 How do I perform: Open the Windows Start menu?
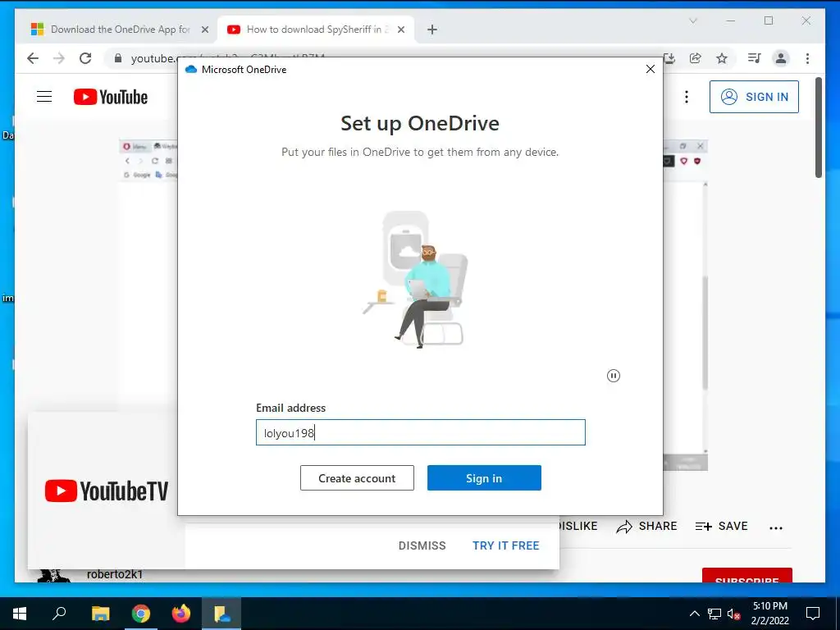tap(20, 614)
